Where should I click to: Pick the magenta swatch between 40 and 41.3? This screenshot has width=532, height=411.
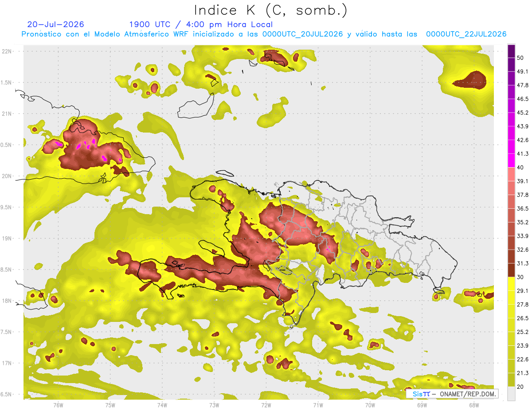pos(512,160)
